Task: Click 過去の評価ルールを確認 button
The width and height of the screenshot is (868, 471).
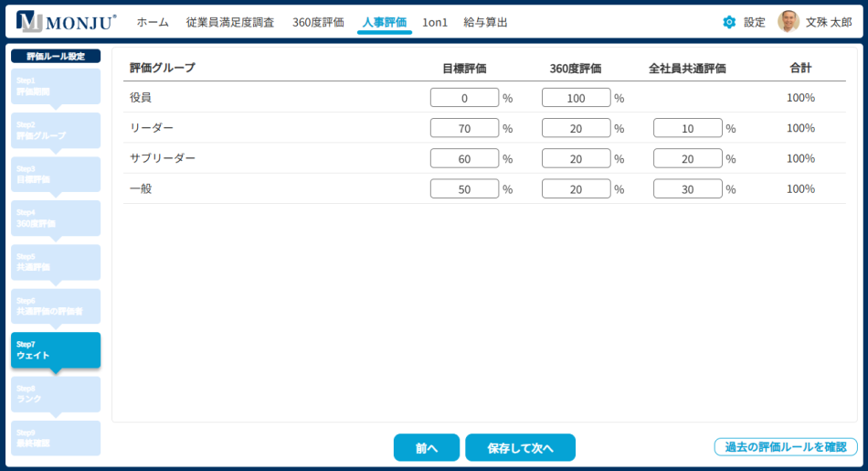Action: pos(786,447)
